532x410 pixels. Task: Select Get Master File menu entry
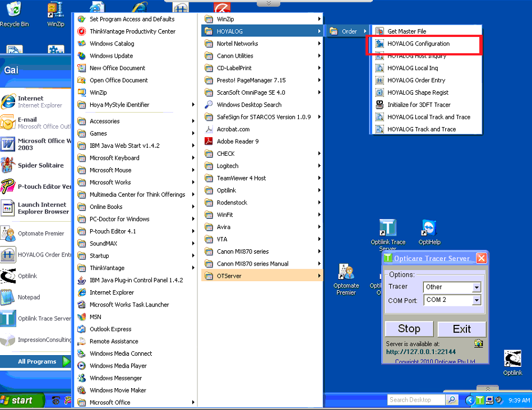(x=427, y=31)
